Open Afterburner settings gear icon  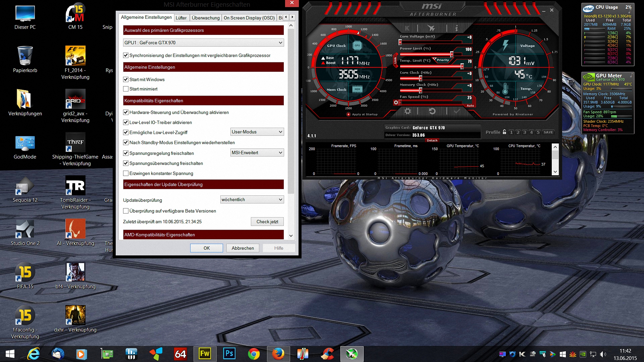408,111
